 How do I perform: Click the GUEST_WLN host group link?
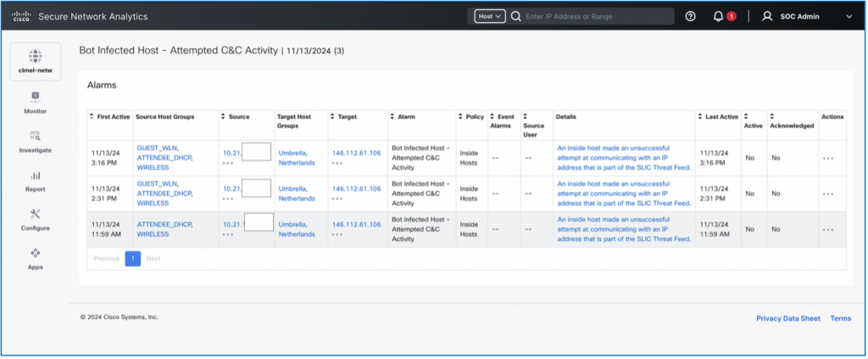[157, 148]
